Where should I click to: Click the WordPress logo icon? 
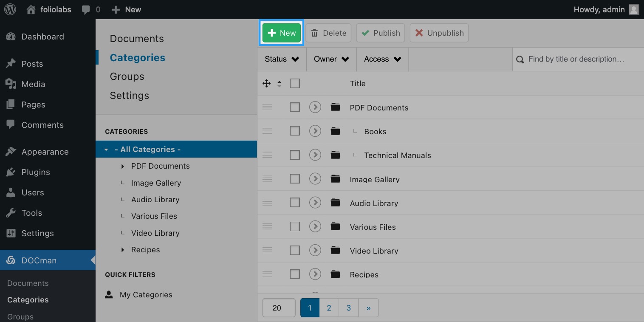10,9
